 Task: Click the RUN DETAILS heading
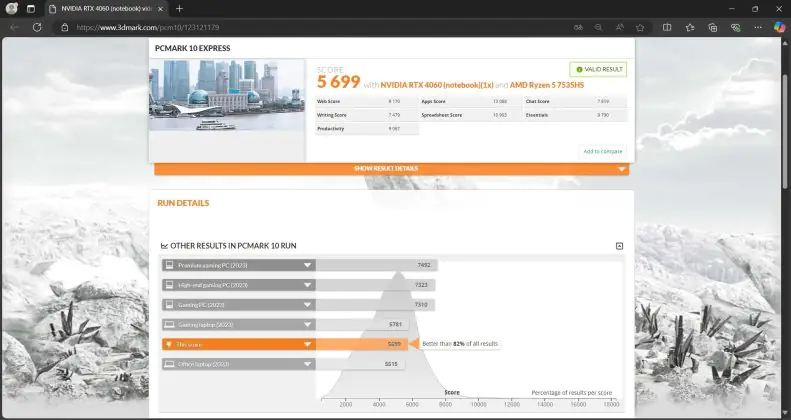[x=183, y=203]
